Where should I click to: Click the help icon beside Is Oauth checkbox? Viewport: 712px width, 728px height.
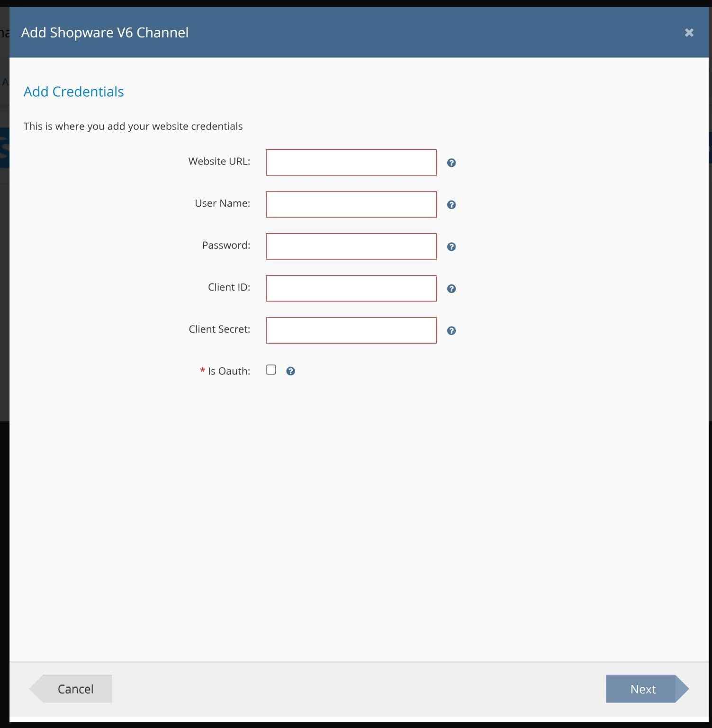pyautogui.click(x=290, y=371)
